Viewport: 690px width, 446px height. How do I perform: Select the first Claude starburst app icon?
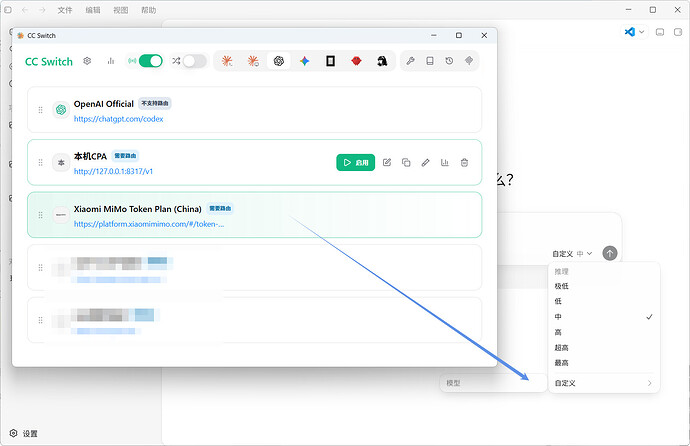pos(227,61)
